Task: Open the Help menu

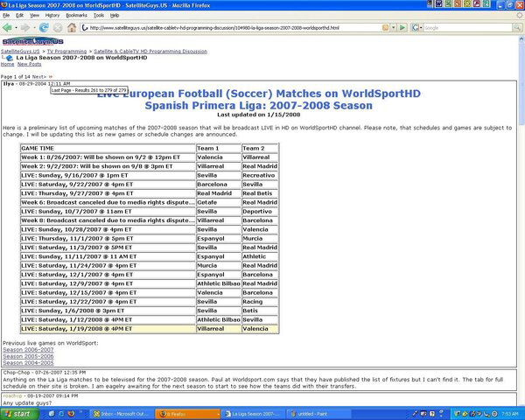Action: tap(115, 16)
